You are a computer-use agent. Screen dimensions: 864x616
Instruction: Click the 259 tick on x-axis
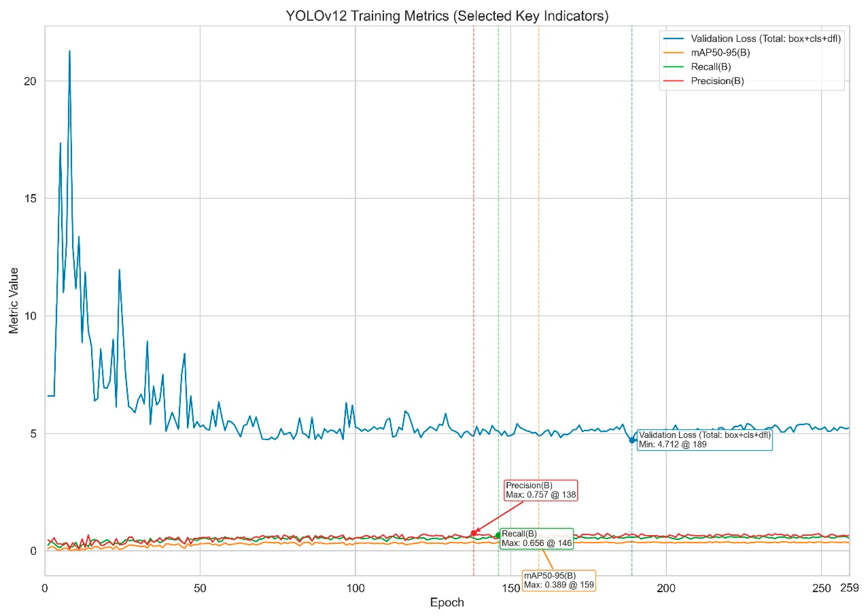pyautogui.click(x=850, y=588)
